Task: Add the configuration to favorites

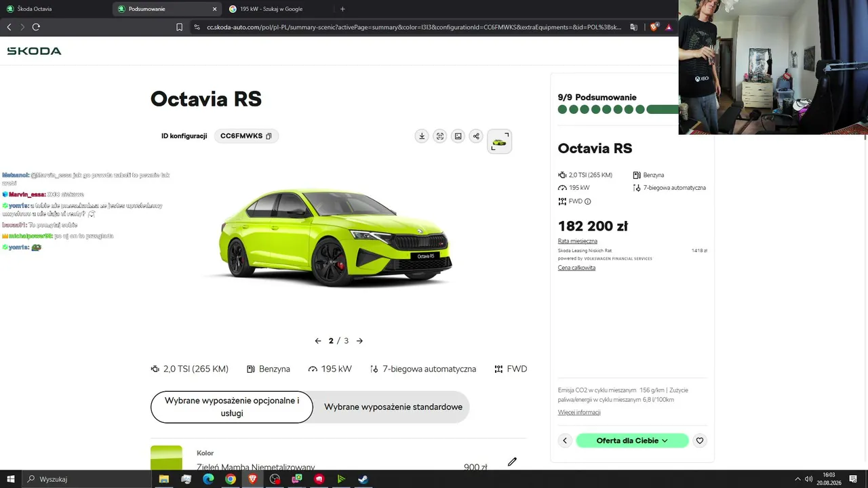Action: [700, 441]
